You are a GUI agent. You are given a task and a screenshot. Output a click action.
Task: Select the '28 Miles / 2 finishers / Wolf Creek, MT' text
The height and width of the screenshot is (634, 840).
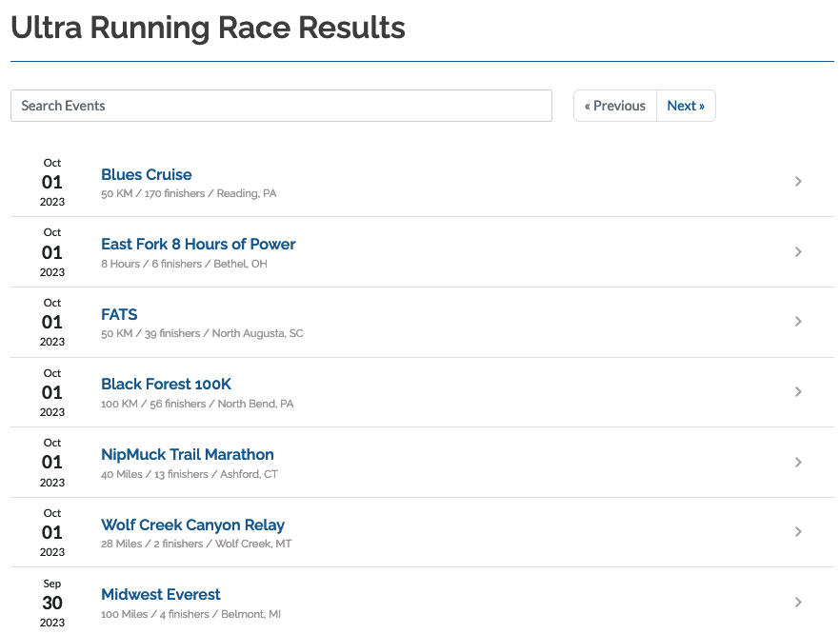coord(196,544)
